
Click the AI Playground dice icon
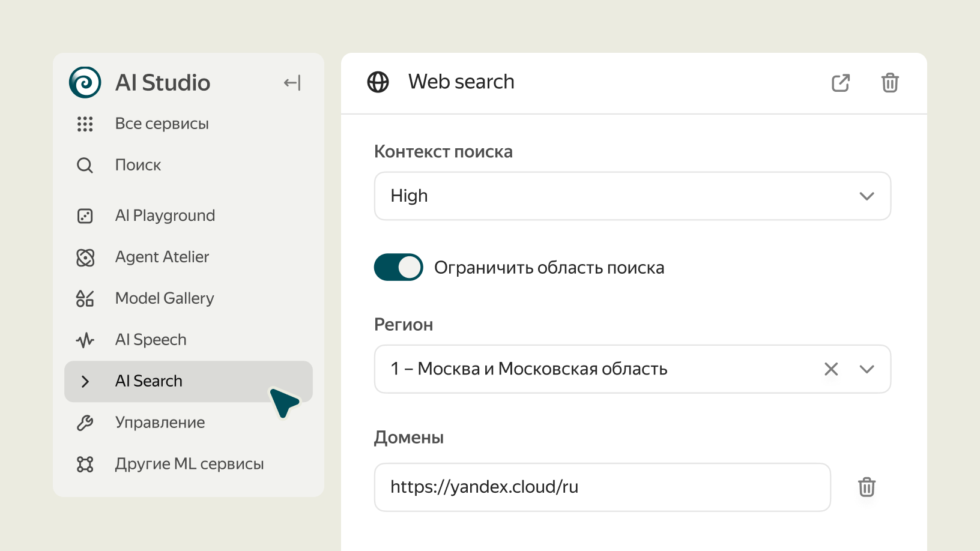[x=85, y=216]
